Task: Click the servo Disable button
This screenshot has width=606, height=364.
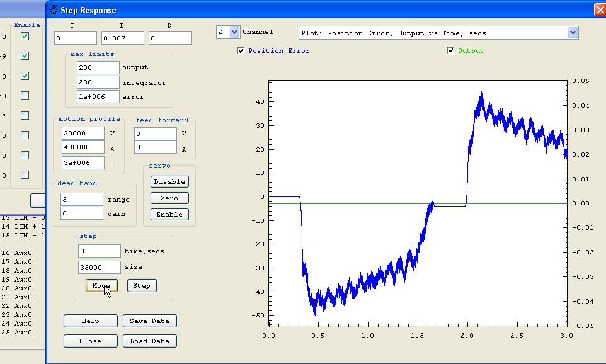Action: (x=169, y=181)
